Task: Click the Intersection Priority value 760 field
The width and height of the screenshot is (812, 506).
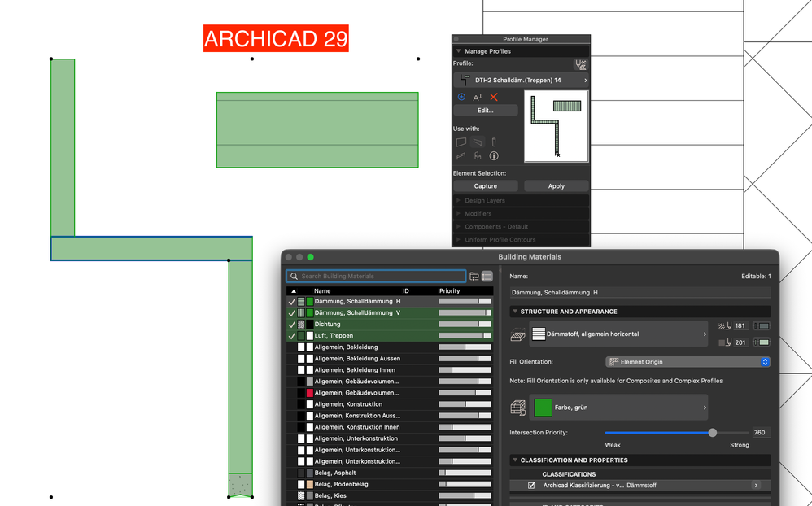Action: pos(760,433)
